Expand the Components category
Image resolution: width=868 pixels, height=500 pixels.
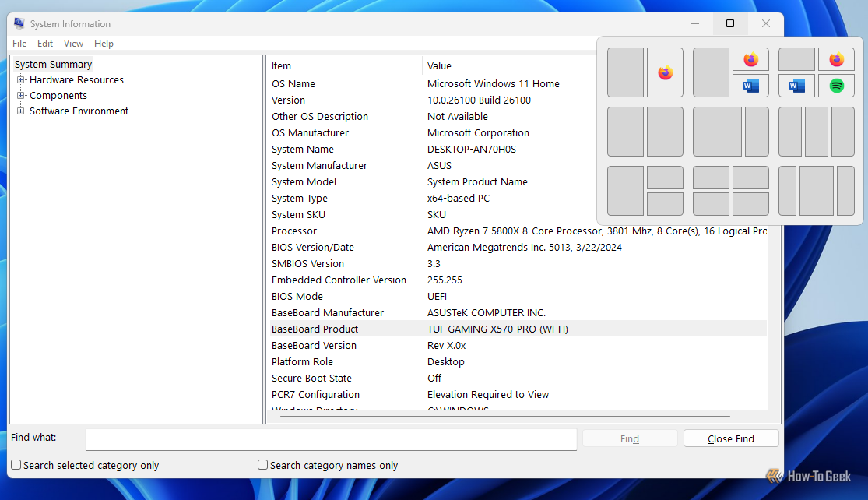21,95
